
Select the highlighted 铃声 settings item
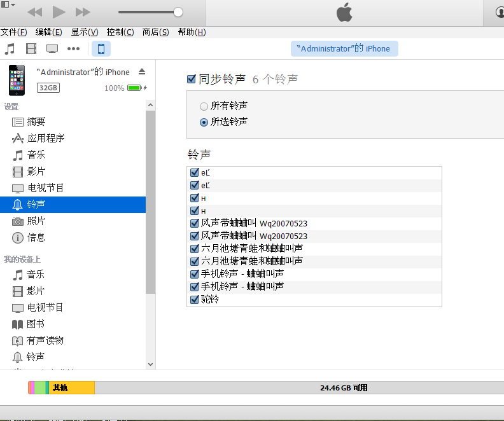click(x=73, y=205)
